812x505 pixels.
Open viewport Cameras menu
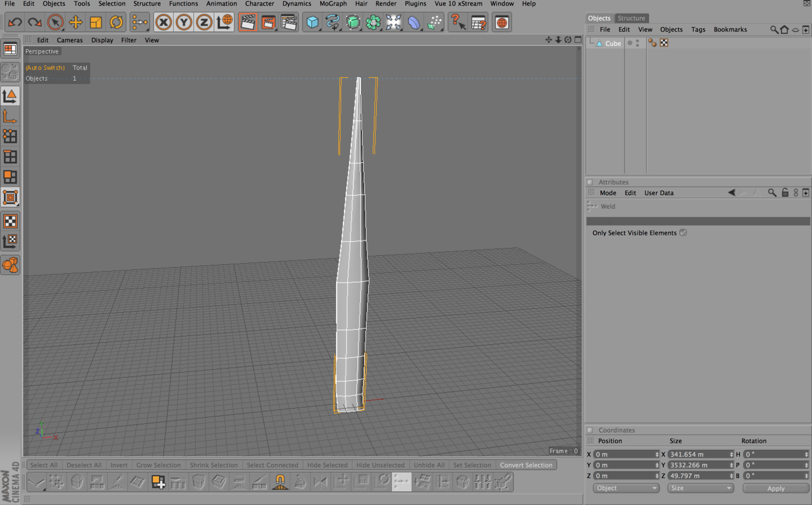(x=70, y=40)
